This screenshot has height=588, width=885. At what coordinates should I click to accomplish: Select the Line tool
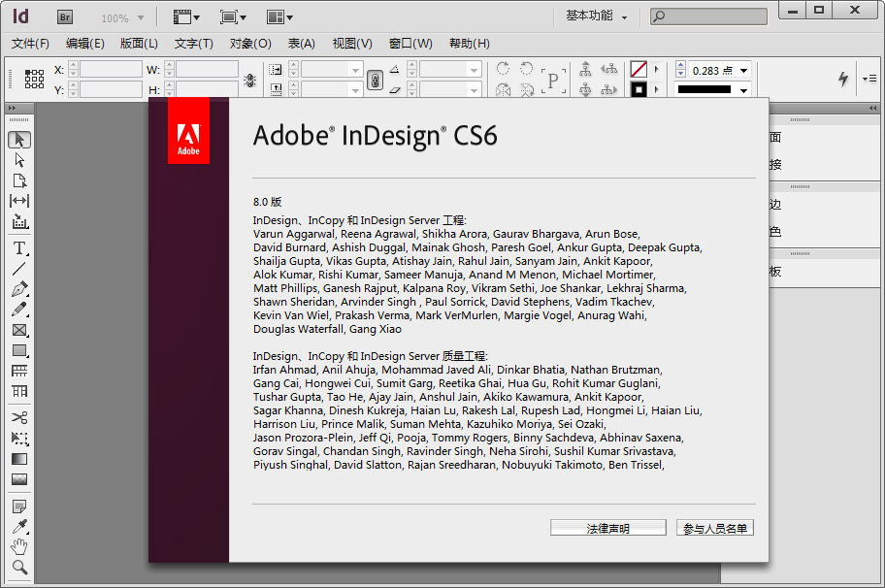[x=19, y=269]
